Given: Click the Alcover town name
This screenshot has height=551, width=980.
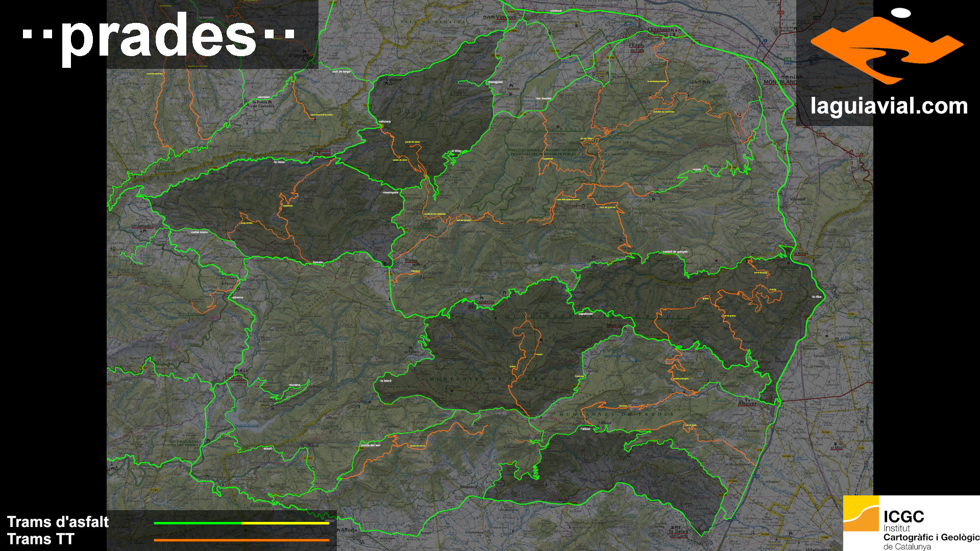Looking at the screenshot, I should [747, 404].
